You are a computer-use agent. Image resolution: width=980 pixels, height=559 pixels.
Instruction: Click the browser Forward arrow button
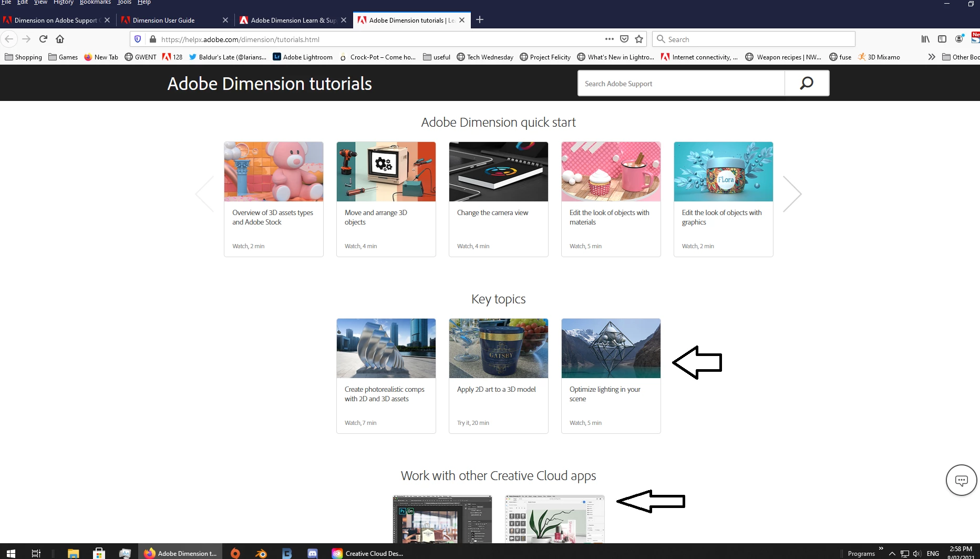(26, 39)
